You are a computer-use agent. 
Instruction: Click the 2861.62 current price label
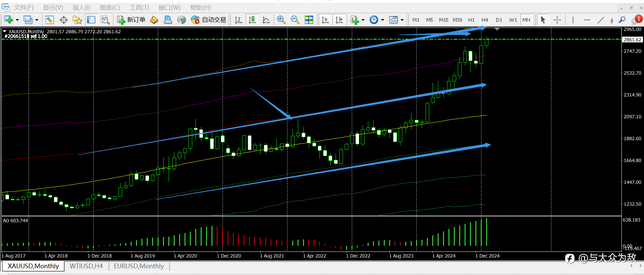tap(633, 40)
